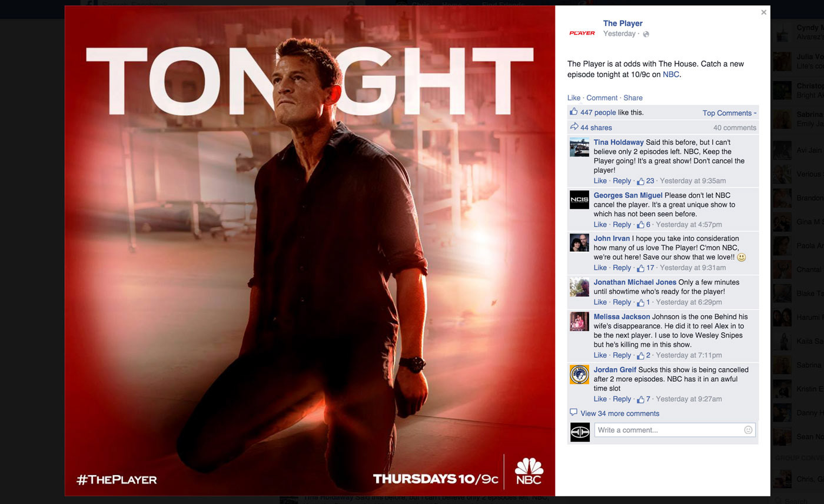Screen dimensions: 824x504
Task: Open the NBC link in post text
Action: [x=671, y=75]
